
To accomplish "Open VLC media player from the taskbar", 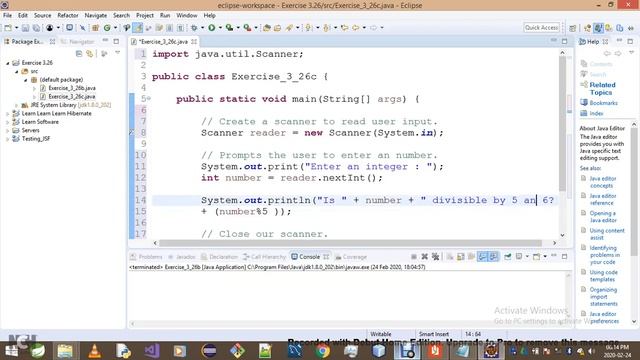I will coord(94,351).
